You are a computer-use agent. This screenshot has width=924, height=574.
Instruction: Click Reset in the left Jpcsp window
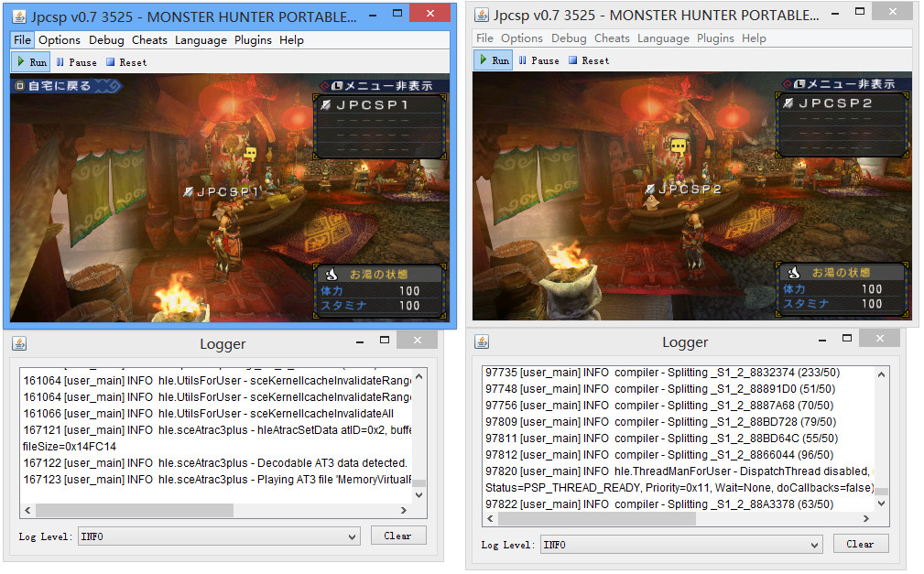pyautogui.click(x=126, y=62)
